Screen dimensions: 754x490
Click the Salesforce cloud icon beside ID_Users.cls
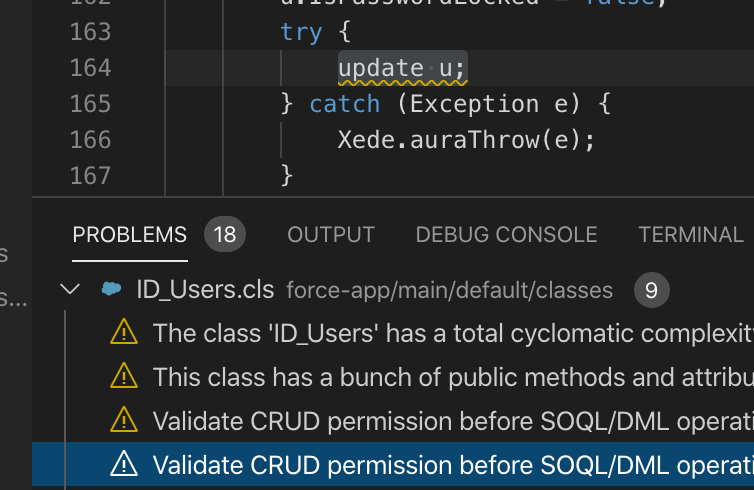pyautogui.click(x=111, y=290)
